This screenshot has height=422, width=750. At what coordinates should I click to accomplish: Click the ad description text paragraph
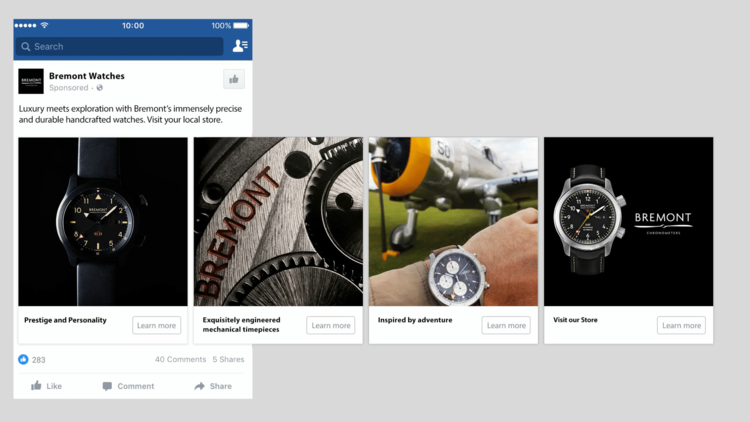(x=130, y=114)
